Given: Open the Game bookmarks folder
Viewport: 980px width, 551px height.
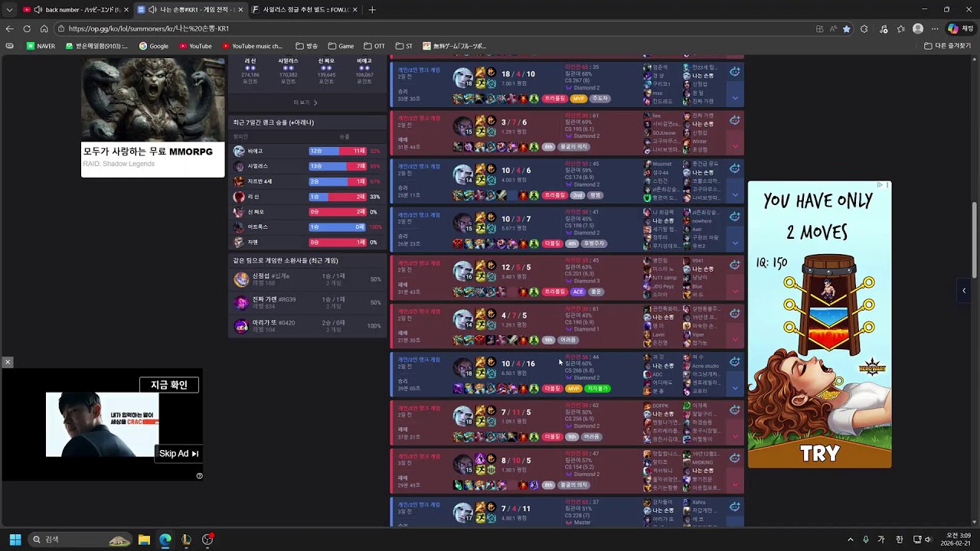Looking at the screenshot, I should click(341, 46).
